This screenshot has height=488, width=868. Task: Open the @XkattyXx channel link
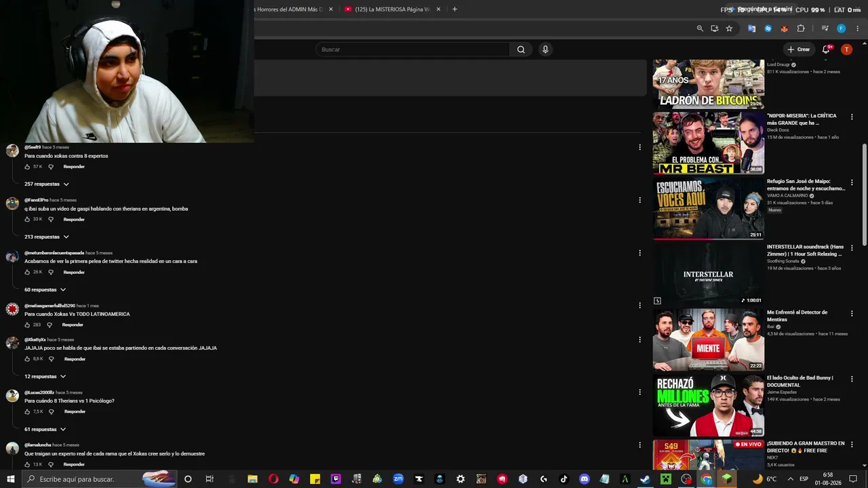click(35, 340)
